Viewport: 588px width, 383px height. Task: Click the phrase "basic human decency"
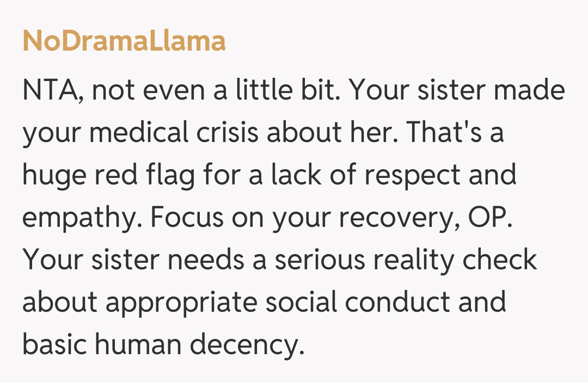(162, 345)
